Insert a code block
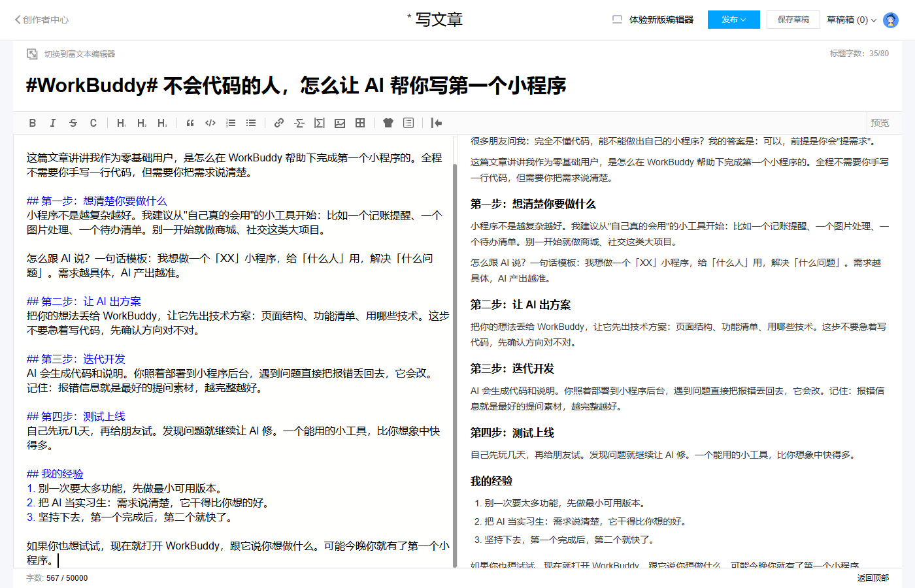Image resolution: width=915 pixels, height=588 pixels. pos(210,123)
